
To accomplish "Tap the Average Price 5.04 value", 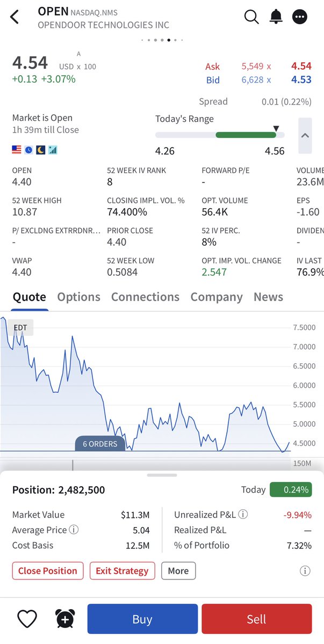I will click(x=141, y=530).
